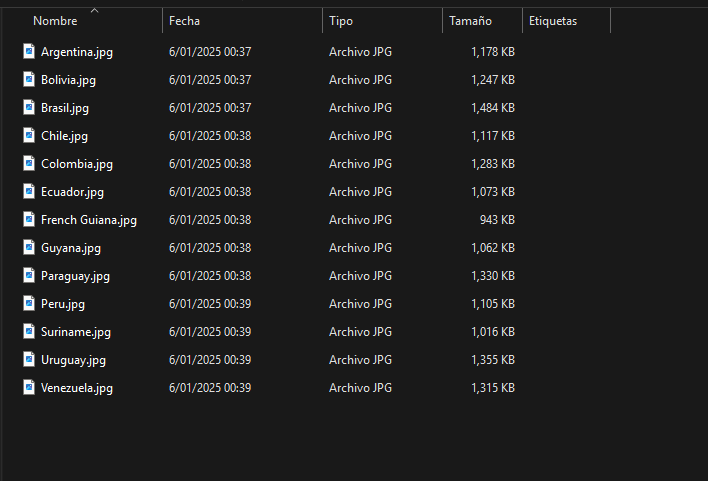Sort files by the Nombre column
Image resolution: width=708 pixels, height=481 pixels.
click(x=55, y=21)
